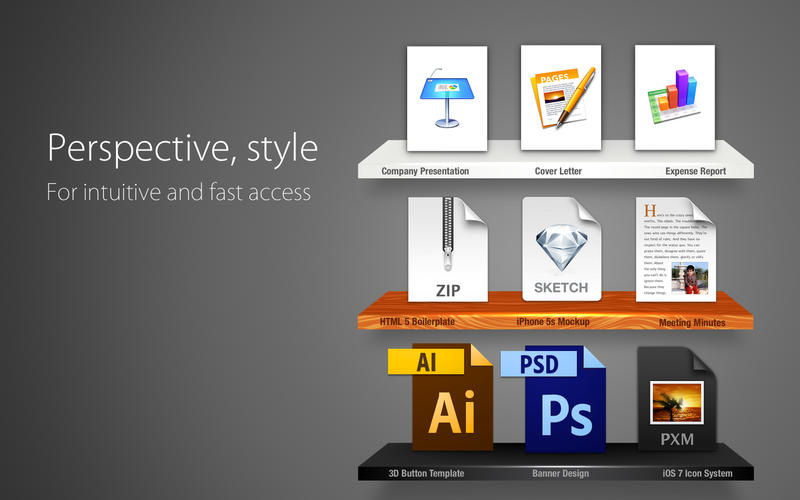Click the 'Meeting Minutes' label
The image size is (800, 500).
(x=692, y=322)
